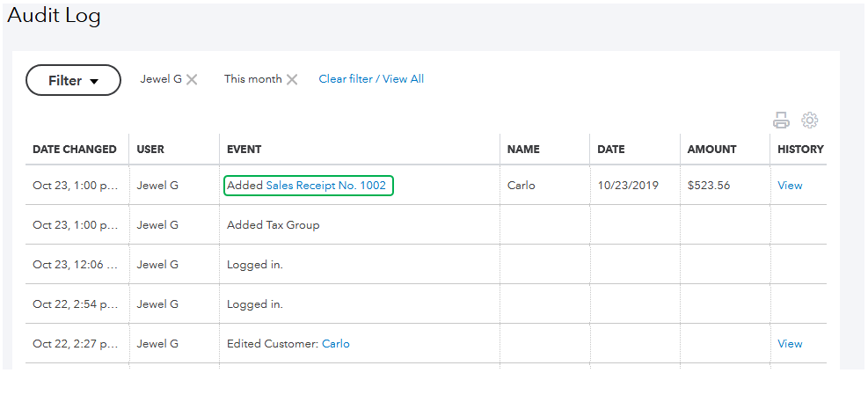The height and width of the screenshot is (395, 868).
Task: View history for the Sales Receipt row
Action: (790, 186)
